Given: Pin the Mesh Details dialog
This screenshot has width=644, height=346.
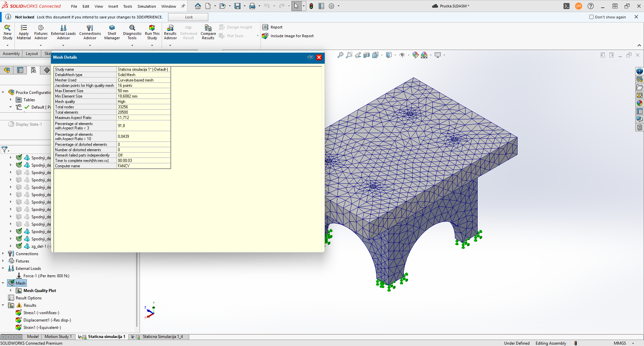Looking at the screenshot, I should pos(310,57).
